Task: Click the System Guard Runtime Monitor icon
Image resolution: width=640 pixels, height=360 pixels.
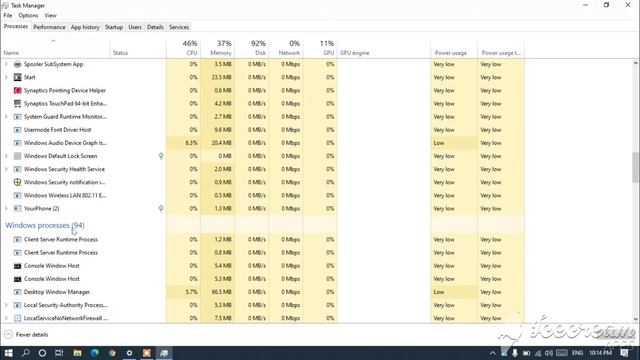Action: 17,116
